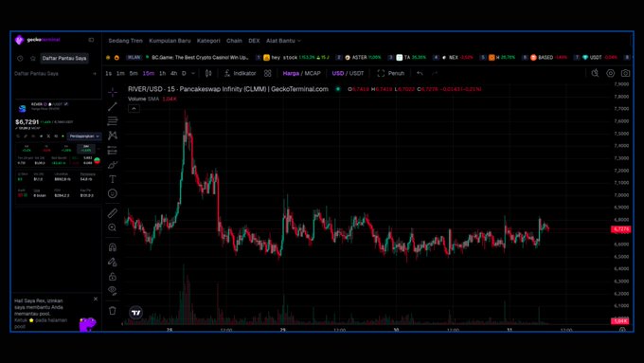
Task: Expand the timeframe dropdown arrow
Action: 193,73
